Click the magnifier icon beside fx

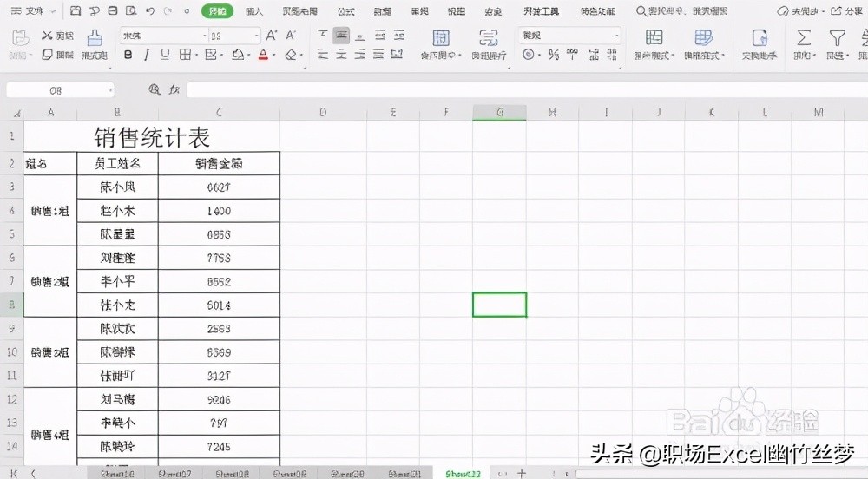click(x=155, y=89)
